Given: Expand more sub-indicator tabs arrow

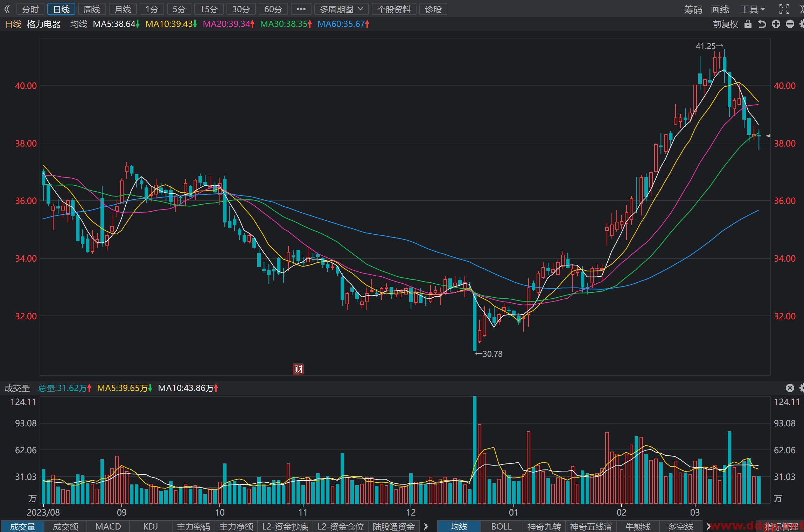Looking at the screenshot, I should (x=426, y=526).
